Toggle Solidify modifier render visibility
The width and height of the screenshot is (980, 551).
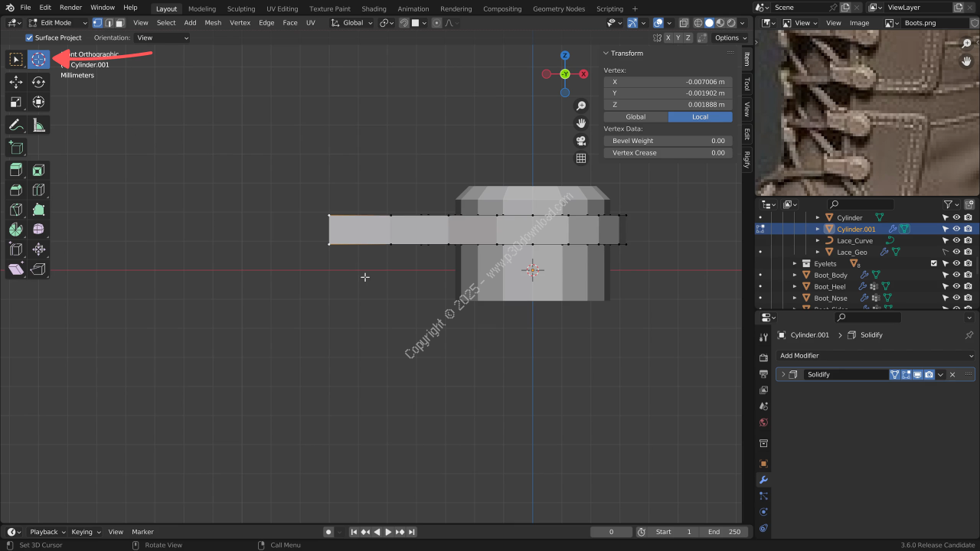pos(929,374)
